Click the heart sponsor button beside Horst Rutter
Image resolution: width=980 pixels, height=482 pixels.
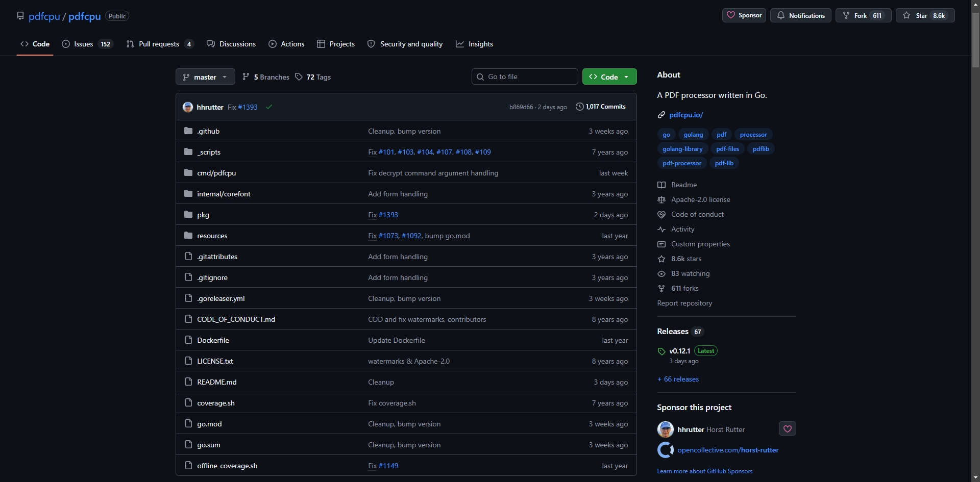(x=788, y=428)
